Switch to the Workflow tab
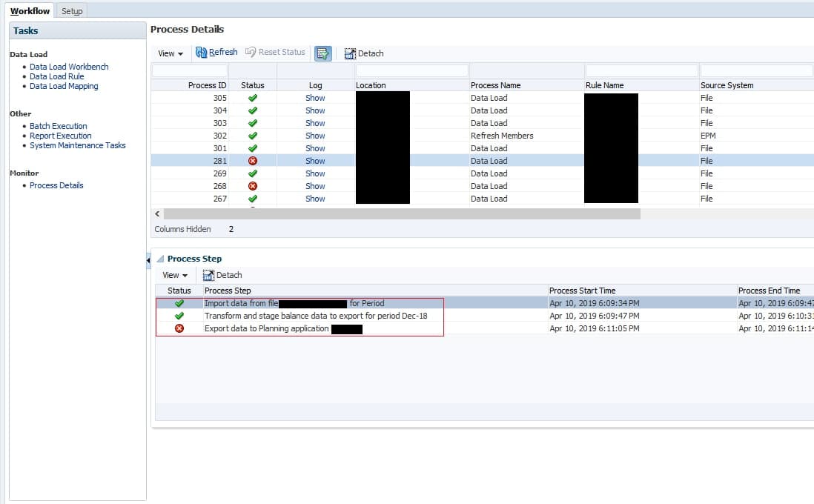814x504 pixels. point(29,11)
